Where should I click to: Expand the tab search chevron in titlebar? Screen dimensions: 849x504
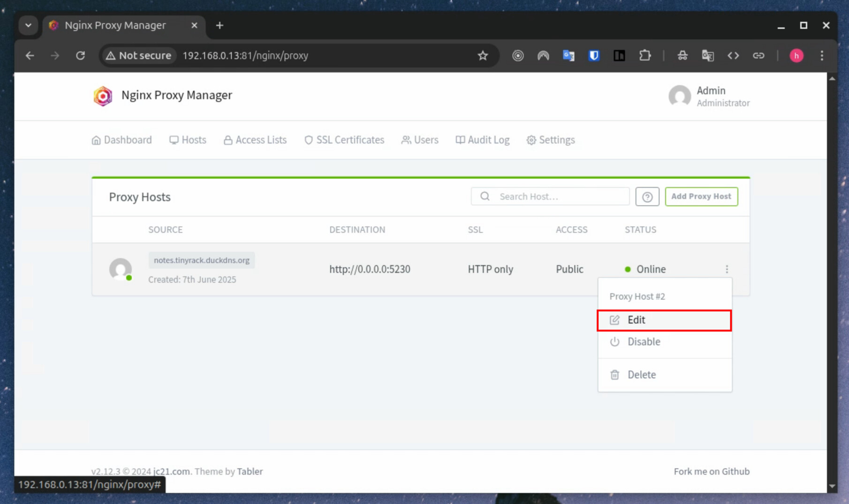pos(28,25)
